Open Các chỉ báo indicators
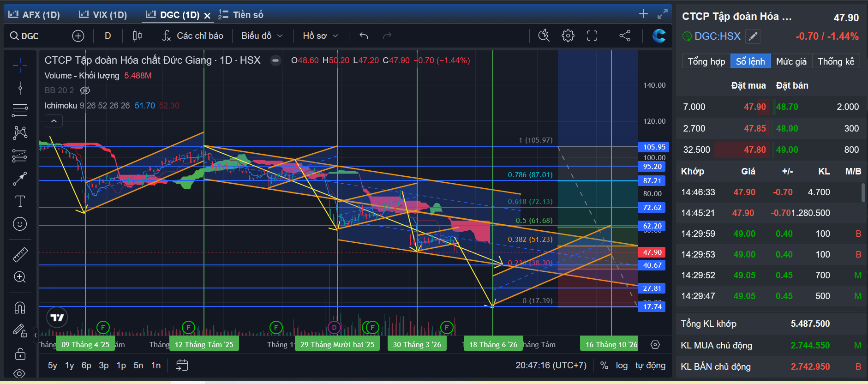The height and width of the screenshot is (384, 868). coord(192,36)
